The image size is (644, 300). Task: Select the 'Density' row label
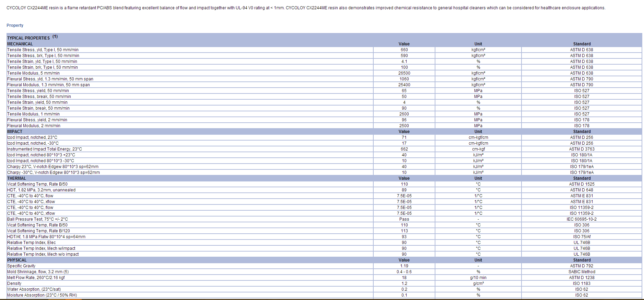tap(14, 284)
